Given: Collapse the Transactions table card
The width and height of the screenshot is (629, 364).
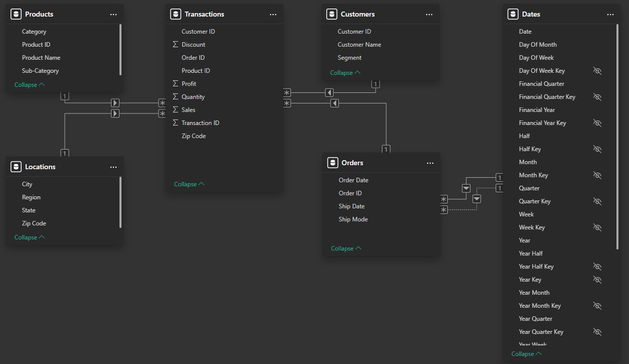Looking at the screenshot, I should click(189, 184).
